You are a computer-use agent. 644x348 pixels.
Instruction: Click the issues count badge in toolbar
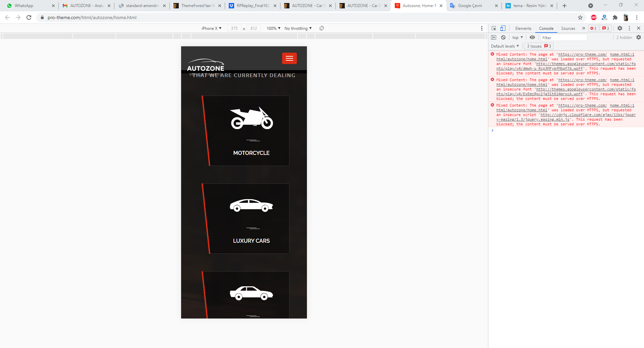tap(606, 28)
